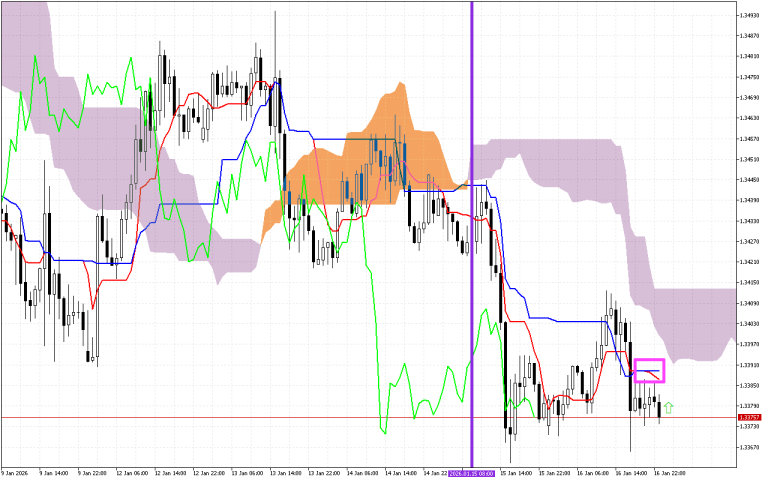Click the current price label 1.33757
The image size is (768, 480).
[x=749, y=418]
